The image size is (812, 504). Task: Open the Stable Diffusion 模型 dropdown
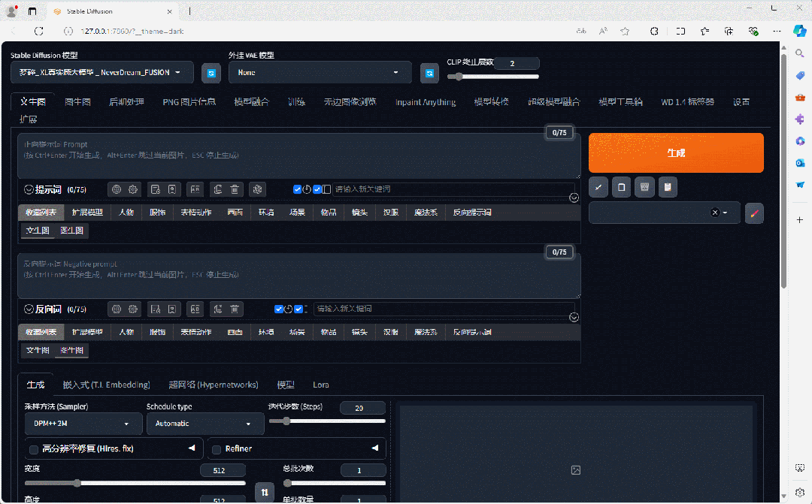pos(102,72)
